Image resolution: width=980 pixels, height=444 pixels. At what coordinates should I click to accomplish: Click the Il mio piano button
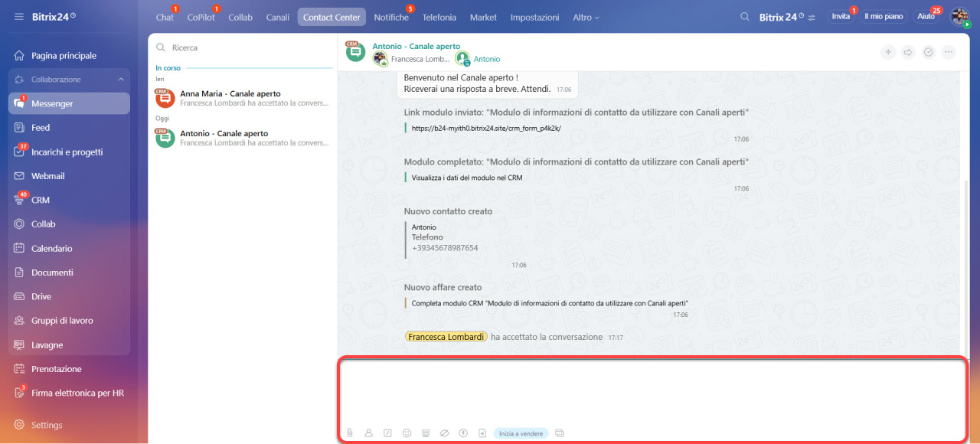coord(884,16)
